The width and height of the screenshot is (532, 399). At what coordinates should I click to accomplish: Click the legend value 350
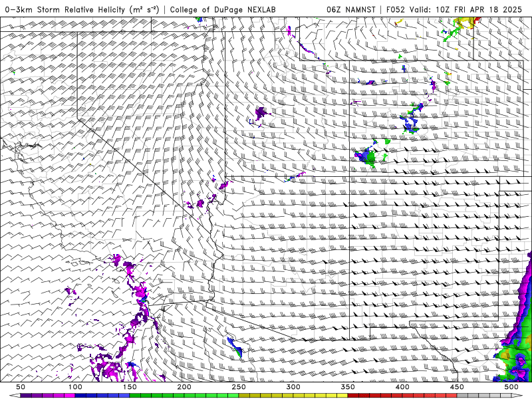348,387
